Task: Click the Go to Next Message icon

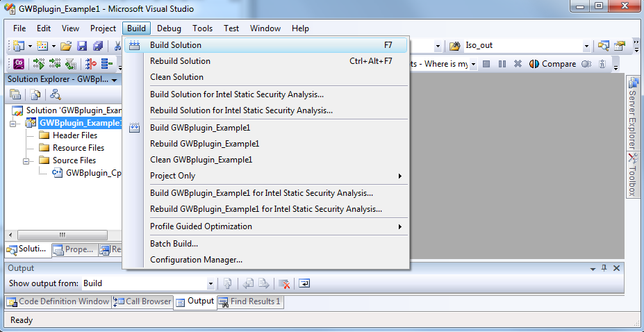Action: 264,283
